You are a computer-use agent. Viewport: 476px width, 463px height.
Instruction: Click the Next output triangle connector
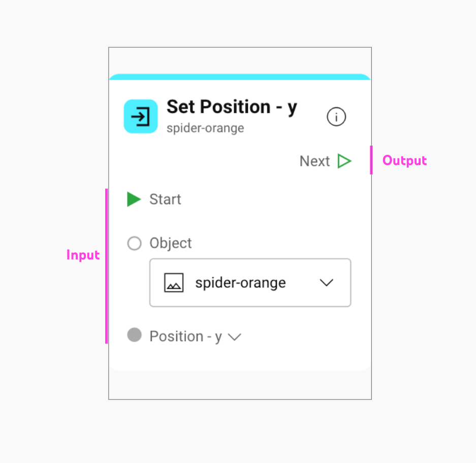(x=344, y=161)
